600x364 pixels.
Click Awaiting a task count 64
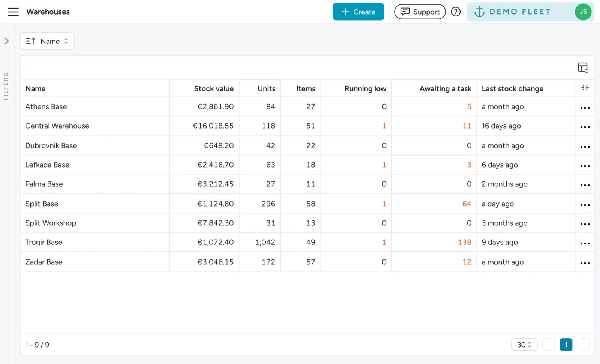point(466,204)
